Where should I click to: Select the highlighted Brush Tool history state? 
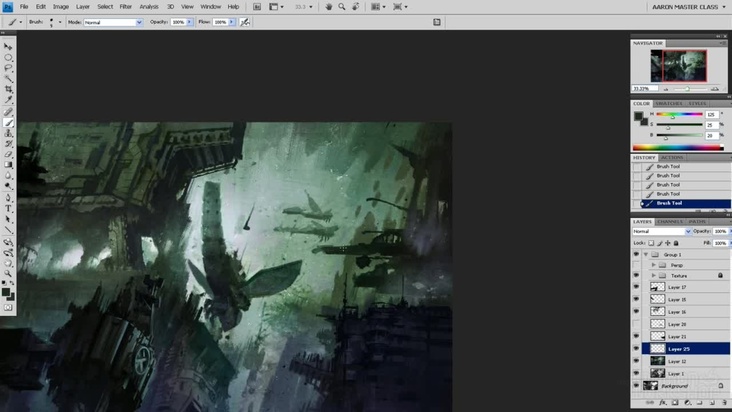click(x=685, y=203)
